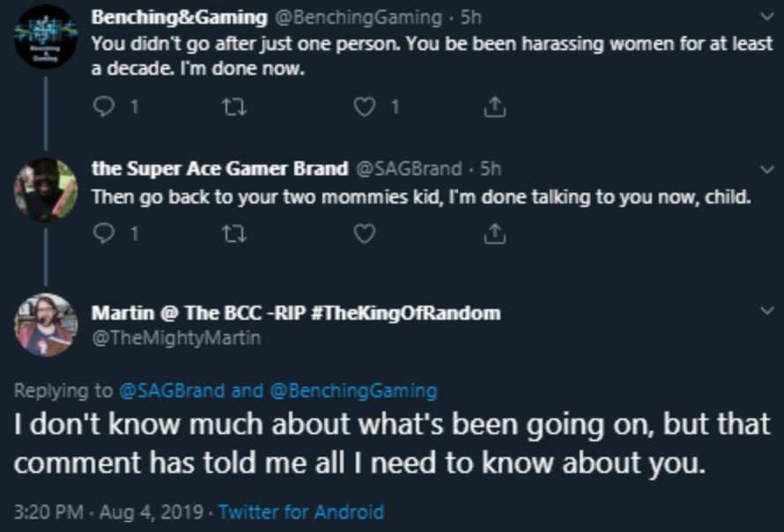Like the Benching&Gaming tweet

click(x=363, y=107)
